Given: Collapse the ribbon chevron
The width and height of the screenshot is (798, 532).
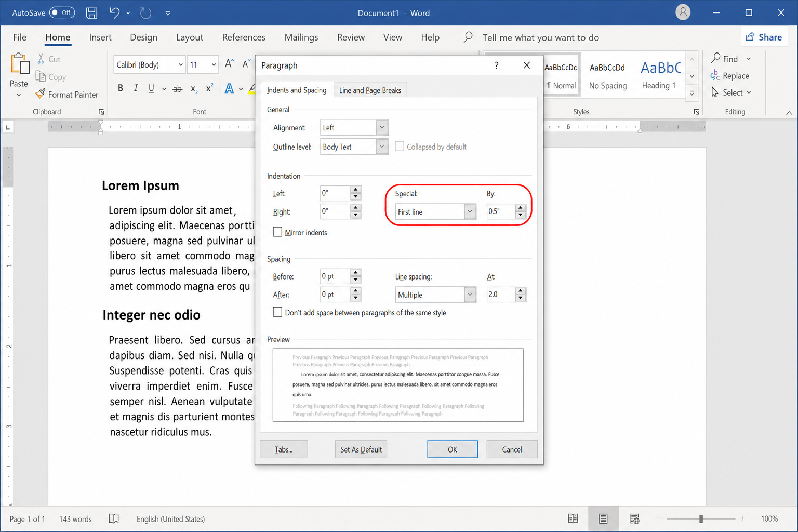Looking at the screenshot, I should coord(789,112).
